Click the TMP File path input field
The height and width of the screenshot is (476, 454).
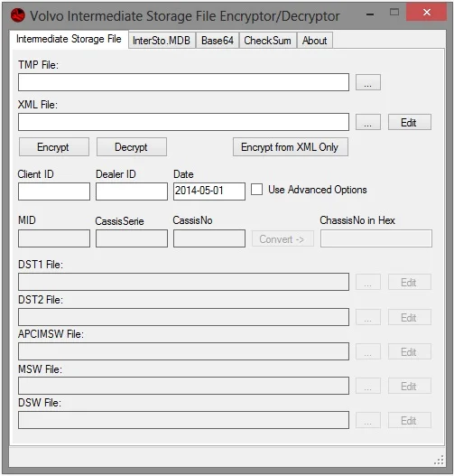tap(183, 82)
